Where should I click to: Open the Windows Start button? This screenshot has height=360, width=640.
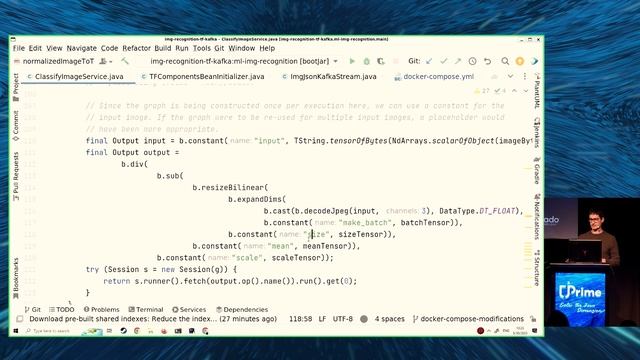pos(16,331)
